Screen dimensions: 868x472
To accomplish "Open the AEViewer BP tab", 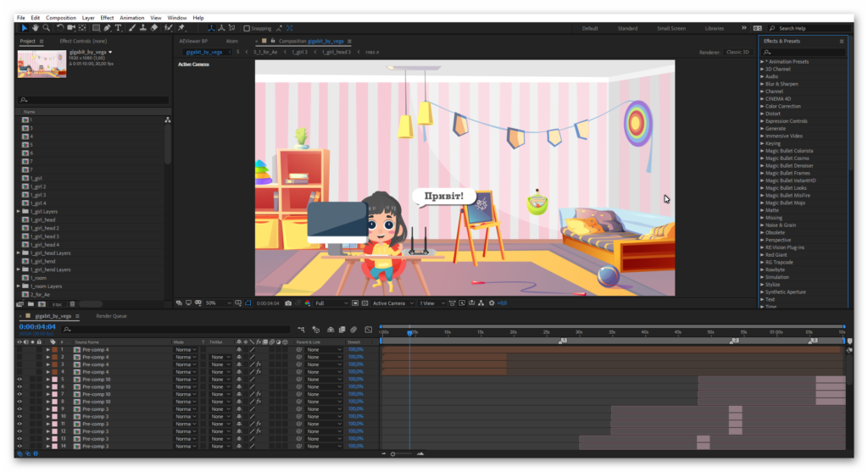I will coord(193,41).
